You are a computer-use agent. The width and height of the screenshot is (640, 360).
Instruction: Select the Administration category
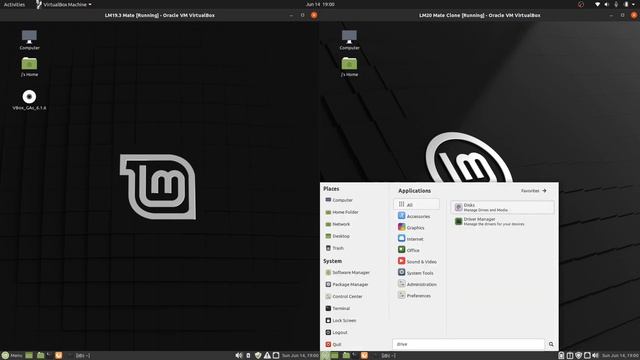point(417,284)
